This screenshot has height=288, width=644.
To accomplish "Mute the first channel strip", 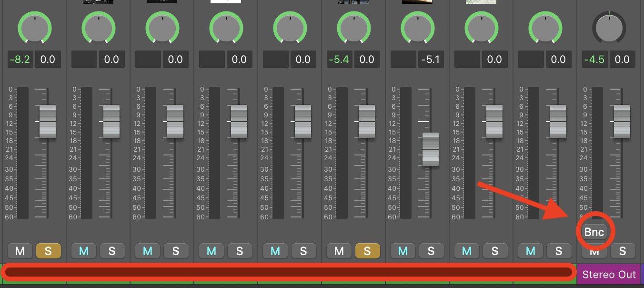I will pos(20,251).
